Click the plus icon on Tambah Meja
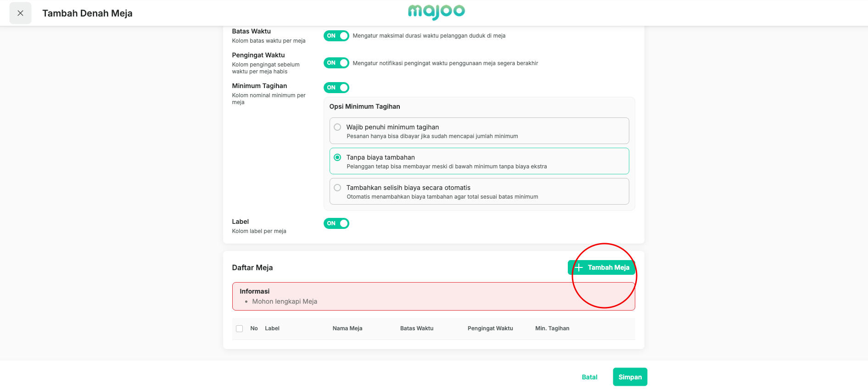Screen dimensions: 868x389 pos(578,267)
